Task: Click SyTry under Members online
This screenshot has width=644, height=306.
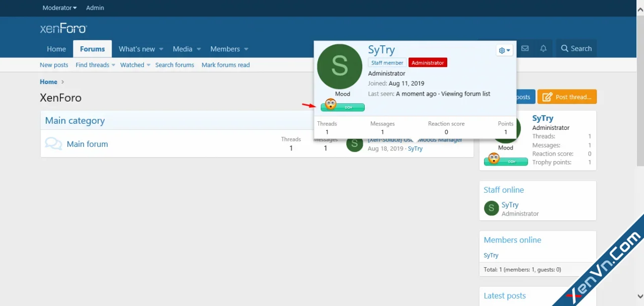Action: point(491,255)
